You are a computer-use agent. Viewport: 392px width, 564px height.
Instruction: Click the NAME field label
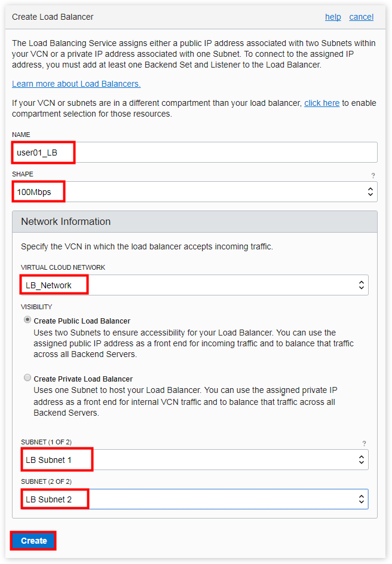point(21,135)
